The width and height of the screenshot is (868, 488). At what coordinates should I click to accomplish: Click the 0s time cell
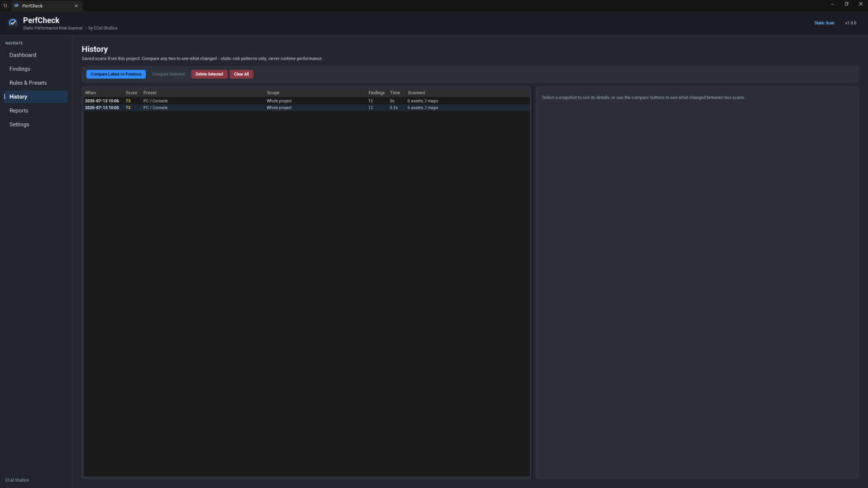[392, 101]
